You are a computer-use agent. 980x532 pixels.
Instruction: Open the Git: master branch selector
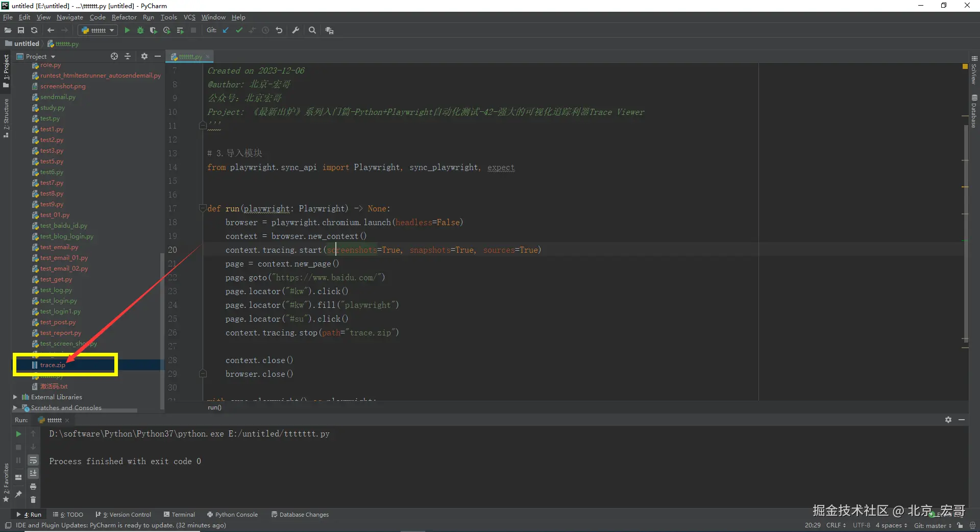tap(933, 525)
